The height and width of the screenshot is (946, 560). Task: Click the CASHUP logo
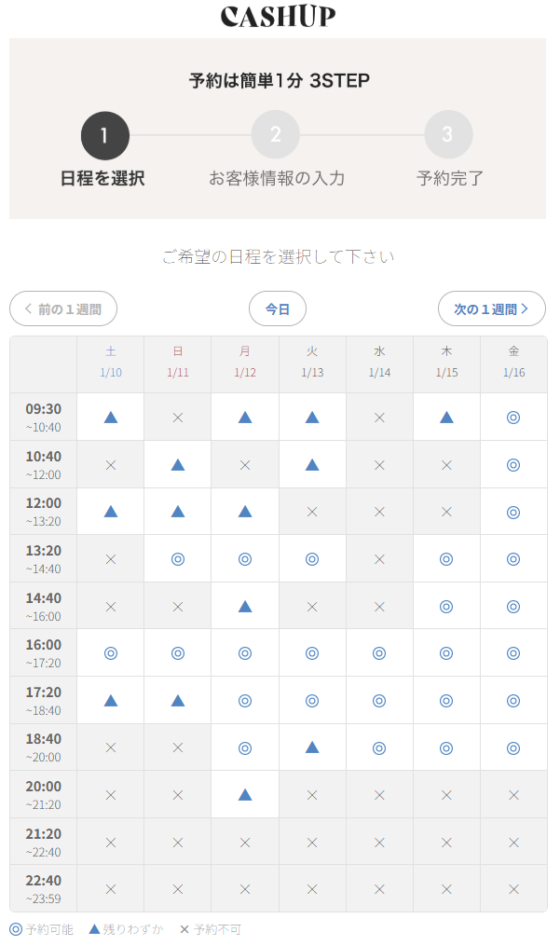[278, 17]
